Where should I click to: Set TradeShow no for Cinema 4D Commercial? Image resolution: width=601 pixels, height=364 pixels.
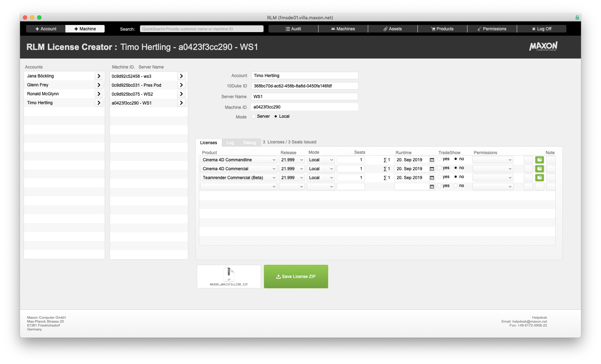[456, 168]
